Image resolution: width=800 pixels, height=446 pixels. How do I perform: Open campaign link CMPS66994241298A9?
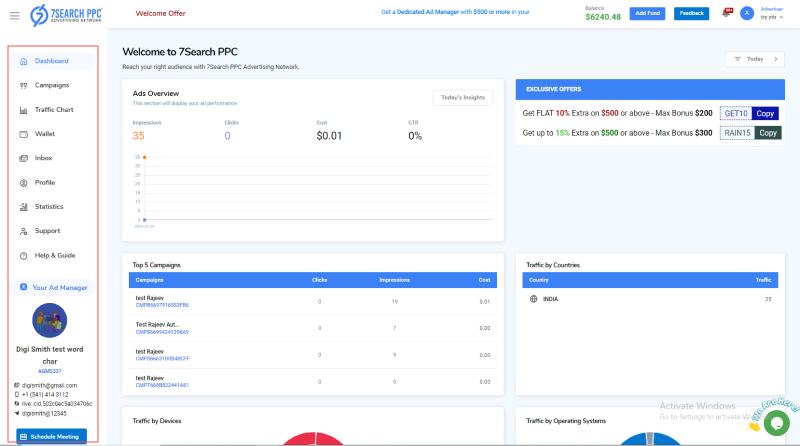162,332
